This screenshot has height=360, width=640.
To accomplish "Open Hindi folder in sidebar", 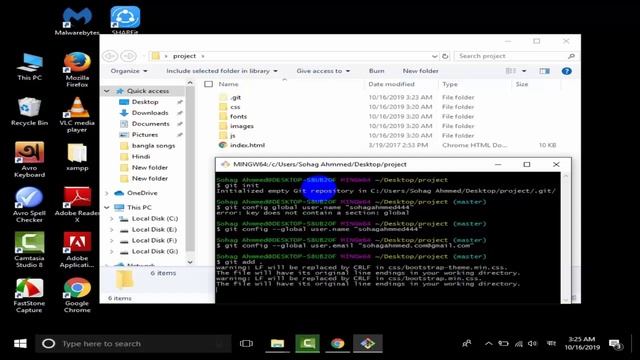I will pyautogui.click(x=141, y=157).
